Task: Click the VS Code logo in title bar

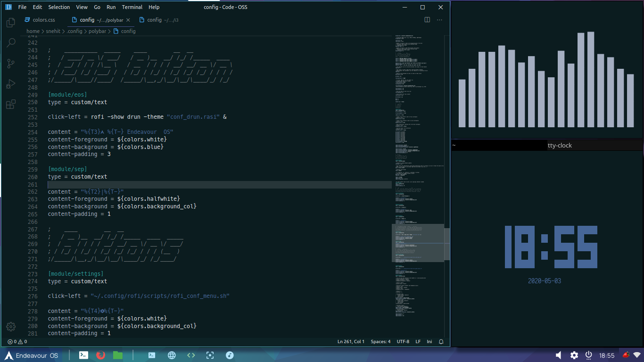Action: pos(8,7)
